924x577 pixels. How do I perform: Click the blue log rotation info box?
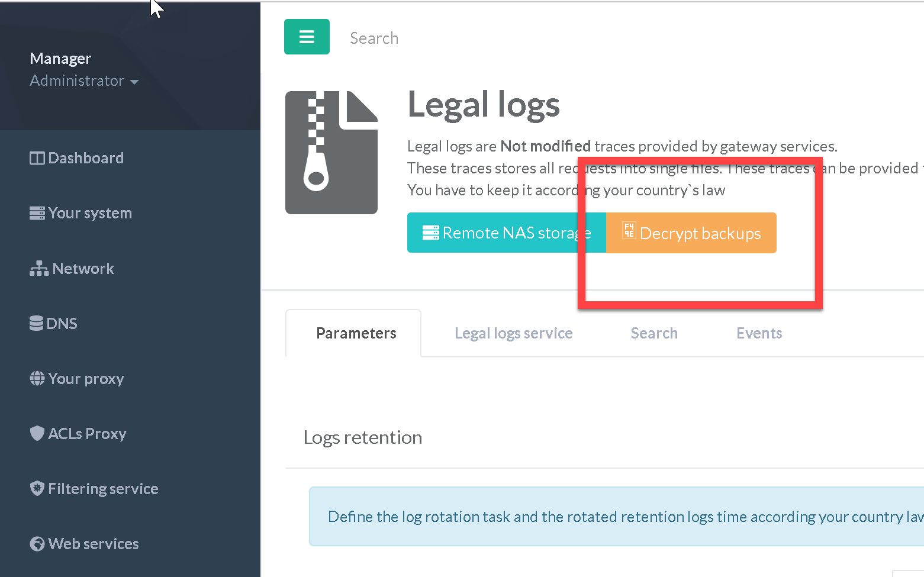pyautogui.click(x=616, y=517)
